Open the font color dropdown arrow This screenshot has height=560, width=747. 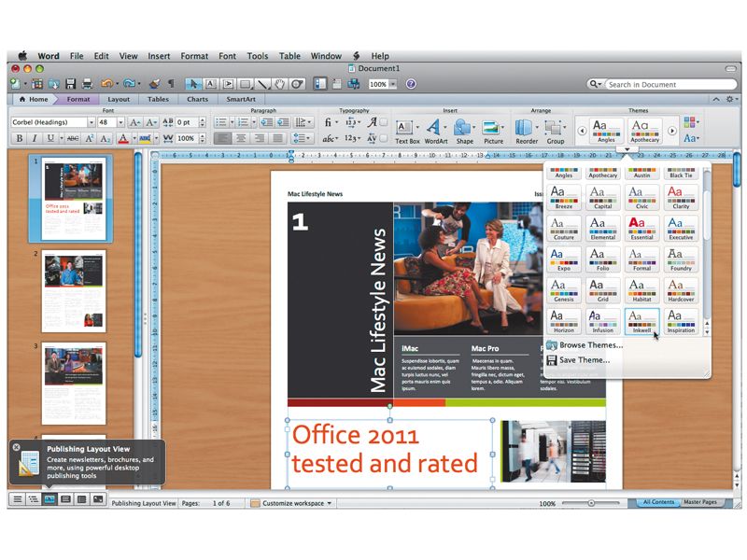134,138
